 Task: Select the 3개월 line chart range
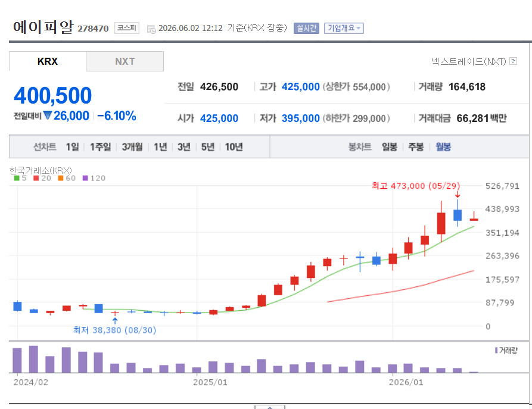pyautogui.click(x=132, y=147)
